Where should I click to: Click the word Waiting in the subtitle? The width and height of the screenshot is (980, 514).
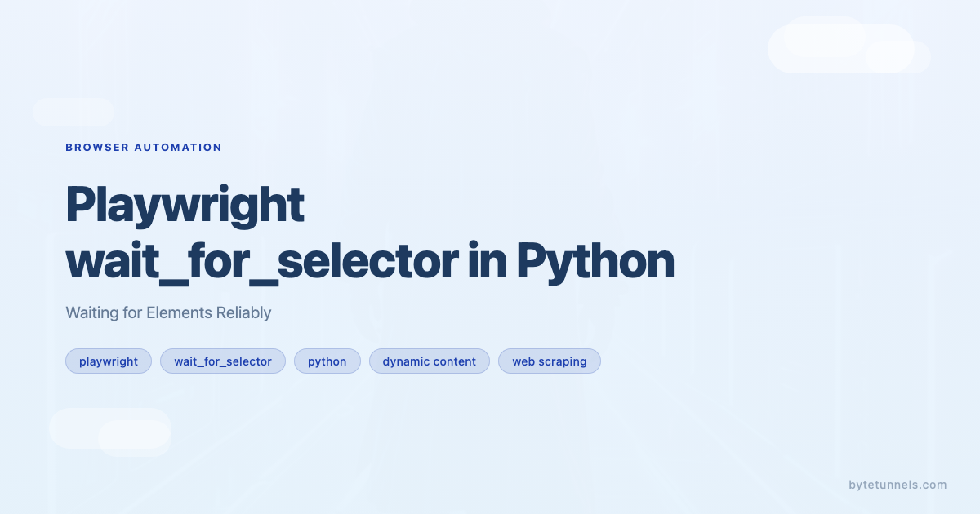(x=91, y=312)
